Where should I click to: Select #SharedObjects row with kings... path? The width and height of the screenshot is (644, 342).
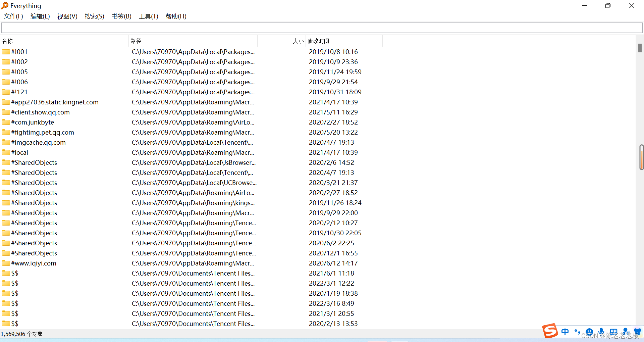(34, 203)
